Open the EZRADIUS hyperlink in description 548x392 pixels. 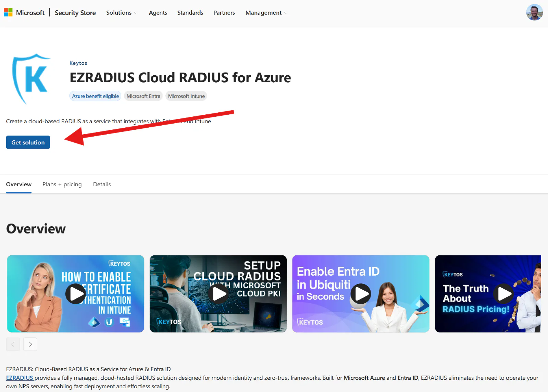coord(20,378)
